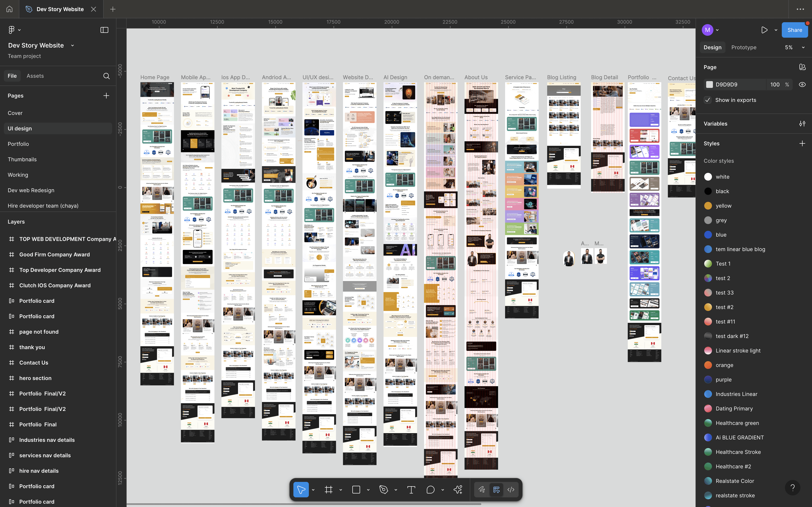Uncheck Show in exports checkbox

708,100
